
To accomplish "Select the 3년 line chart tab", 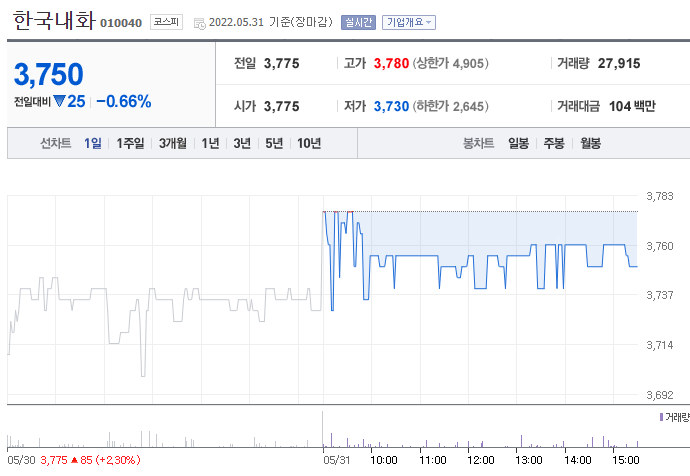I will [x=242, y=143].
